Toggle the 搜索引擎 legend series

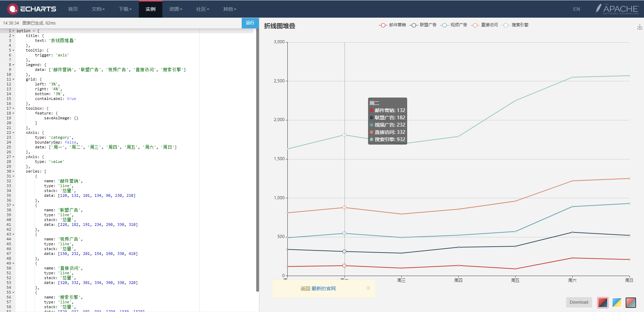pyautogui.click(x=515, y=25)
